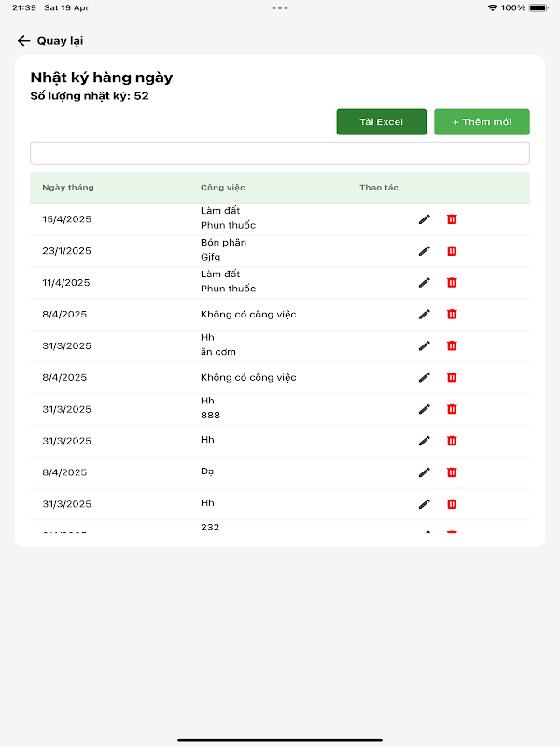Image resolution: width=560 pixels, height=747 pixels.
Task: Edit the entry with task 888
Action: pos(425,409)
